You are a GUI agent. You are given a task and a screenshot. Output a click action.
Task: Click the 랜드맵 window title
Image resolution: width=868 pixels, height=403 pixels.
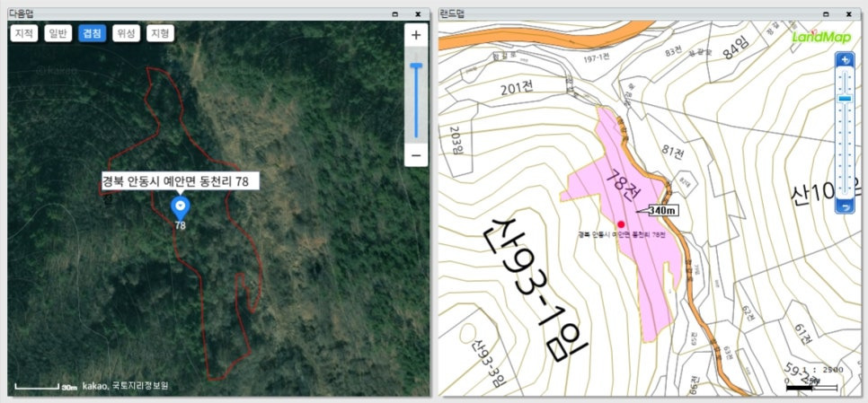(452, 13)
